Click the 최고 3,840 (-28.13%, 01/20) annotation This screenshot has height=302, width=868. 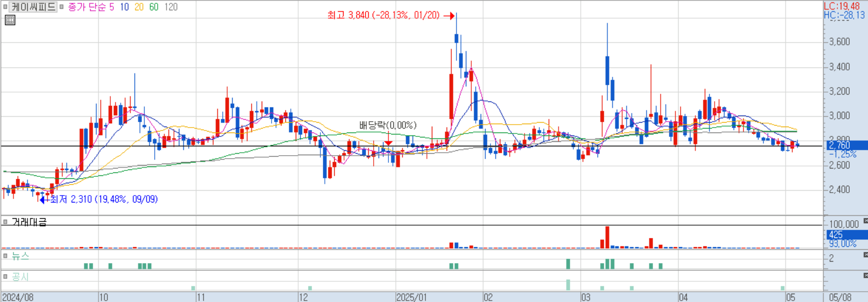383,15
